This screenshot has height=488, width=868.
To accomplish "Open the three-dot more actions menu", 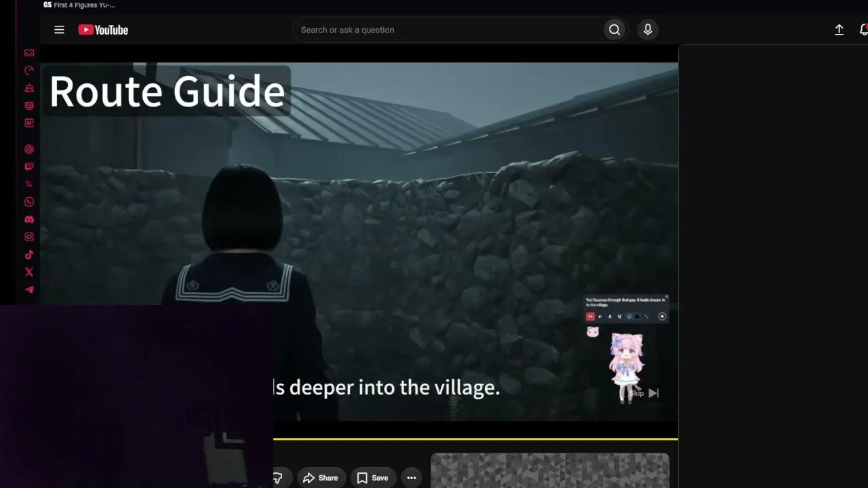I will click(412, 478).
